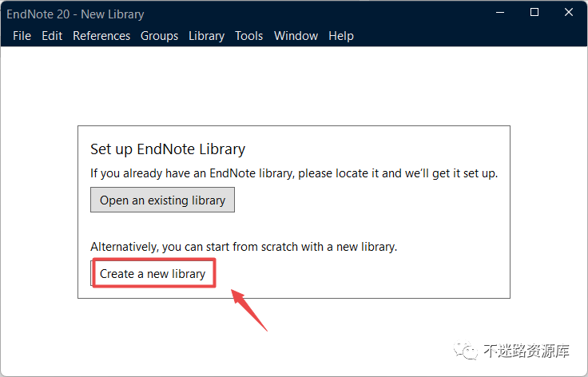Open the File menu

22,36
